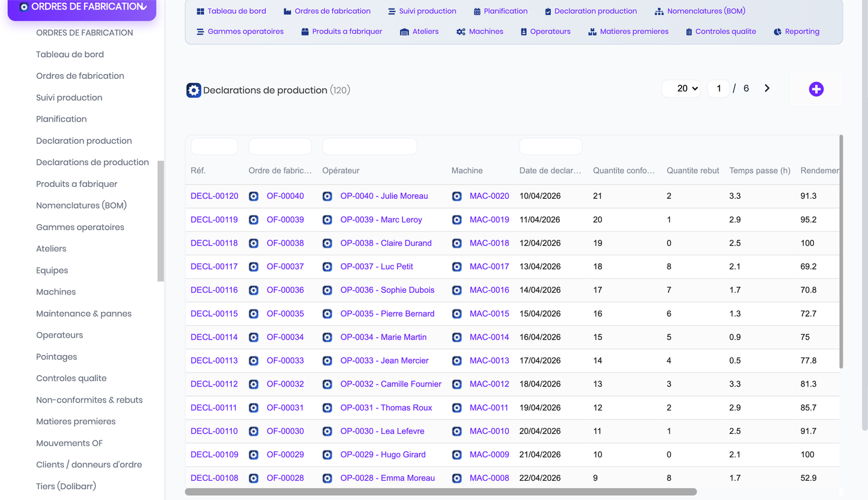This screenshot has width=868, height=500.
Task: Click the Operateurs badge icon in top nav
Action: (524, 32)
